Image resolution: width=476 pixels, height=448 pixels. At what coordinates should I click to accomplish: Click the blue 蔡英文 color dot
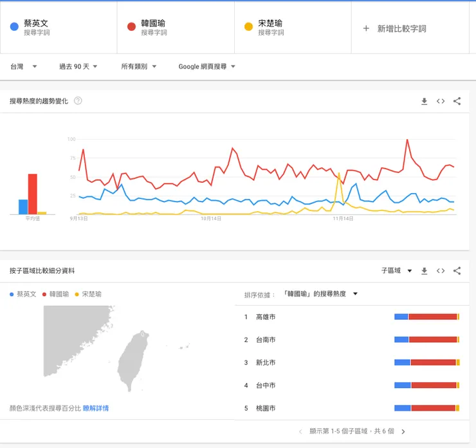coord(14,27)
